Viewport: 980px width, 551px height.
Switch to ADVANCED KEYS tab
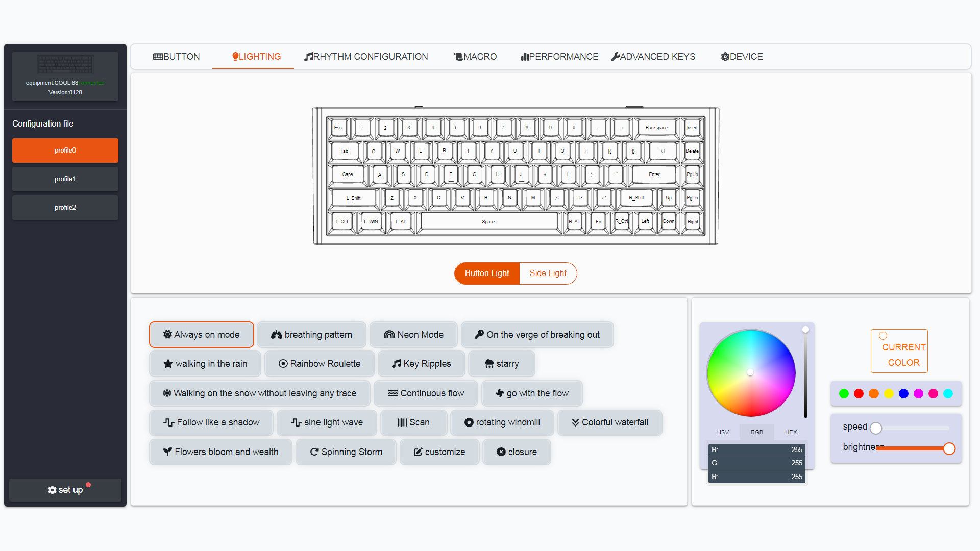653,57
